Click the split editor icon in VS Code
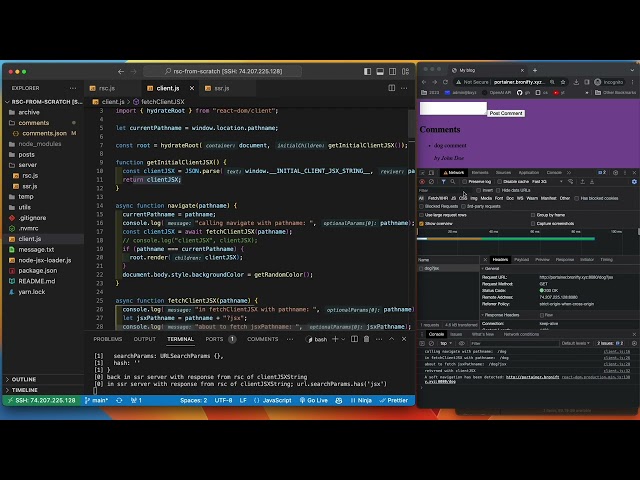The image size is (640, 480). pyautogui.click(x=391, y=88)
